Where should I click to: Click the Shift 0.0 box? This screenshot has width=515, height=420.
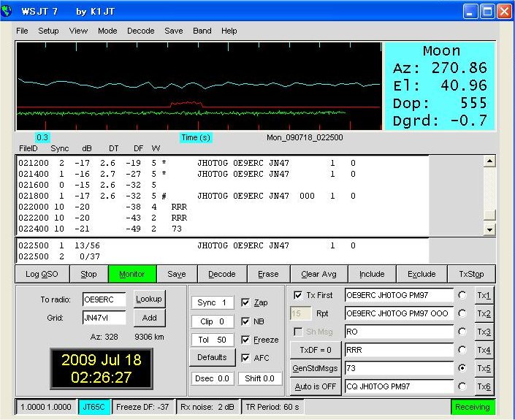pyautogui.click(x=260, y=378)
